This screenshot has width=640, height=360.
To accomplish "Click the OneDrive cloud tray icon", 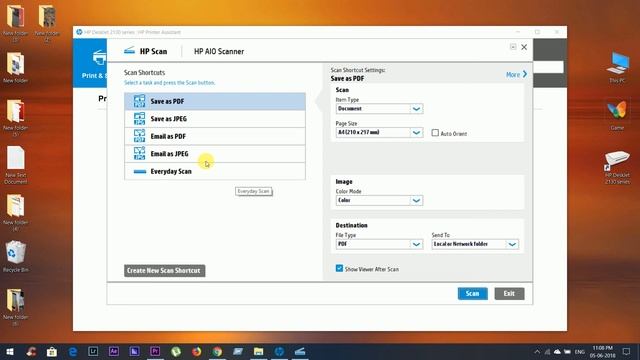I will click(x=557, y=351).
